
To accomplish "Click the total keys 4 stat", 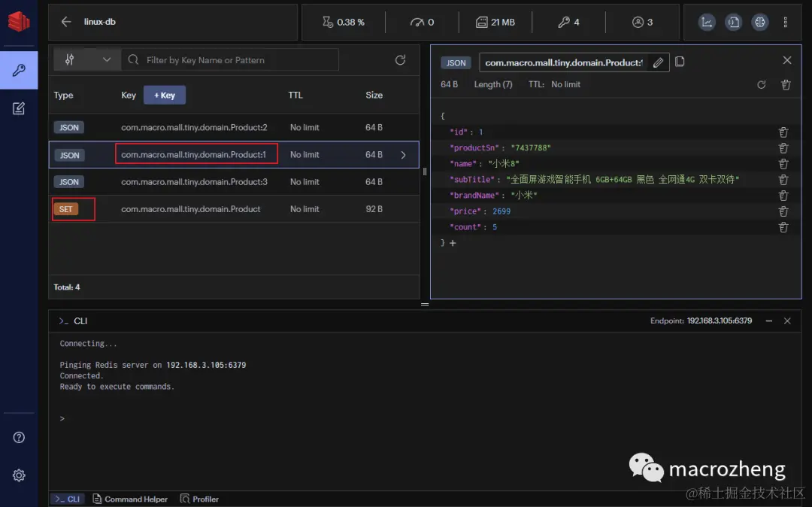I will pos(568,23).
